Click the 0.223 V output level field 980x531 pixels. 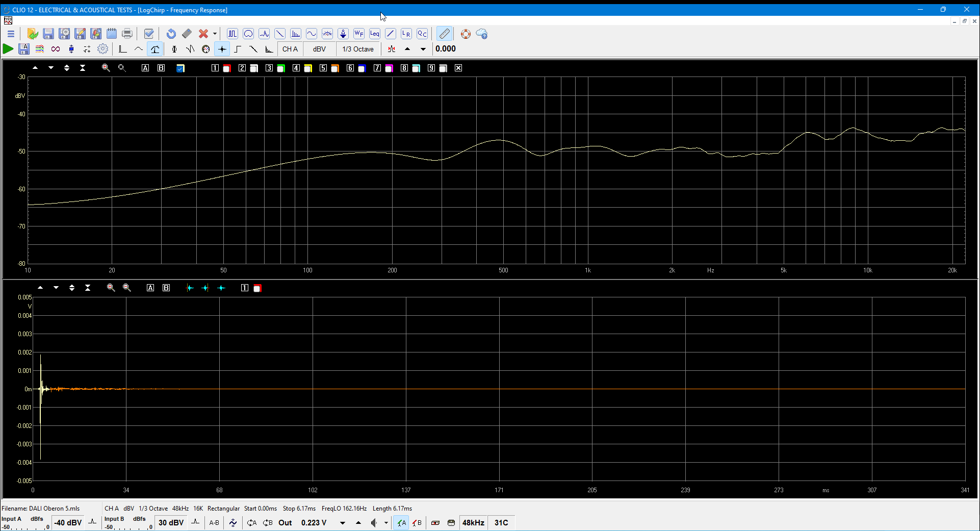click(314, 523)
